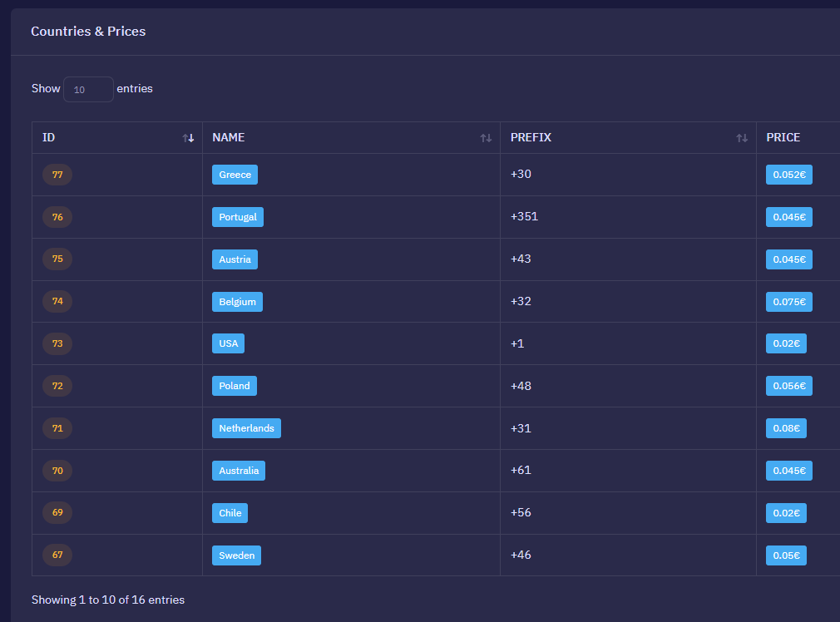Image resolution: width=840 pixels, height=622 pixels.
Task: Select prefix +30 cell
Action: pos(628,175)
